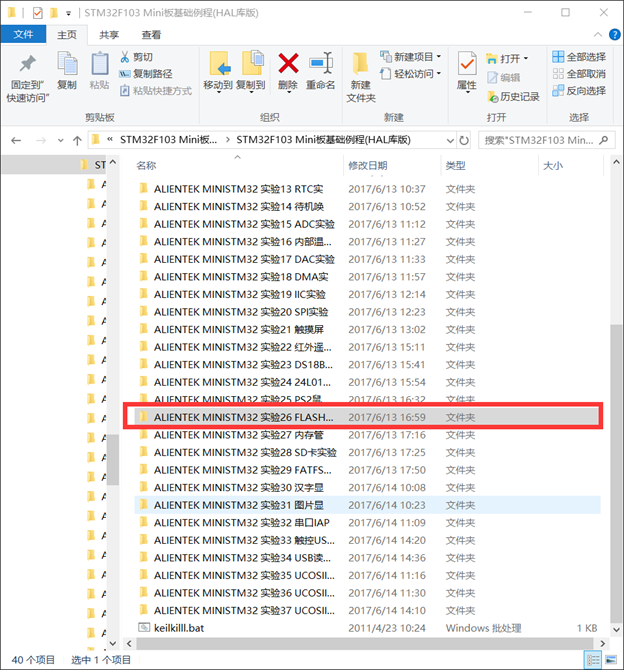This screenshot has width=624, height=670.
Task: Click the Refresh icon in the address bar
Action: pyautogui.click(x=464, y=140)
